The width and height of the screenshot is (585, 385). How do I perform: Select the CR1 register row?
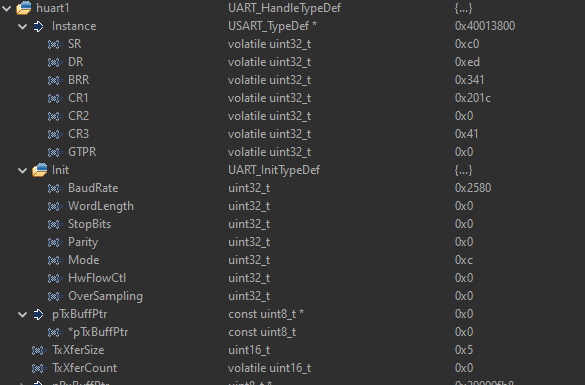point(292,98)
